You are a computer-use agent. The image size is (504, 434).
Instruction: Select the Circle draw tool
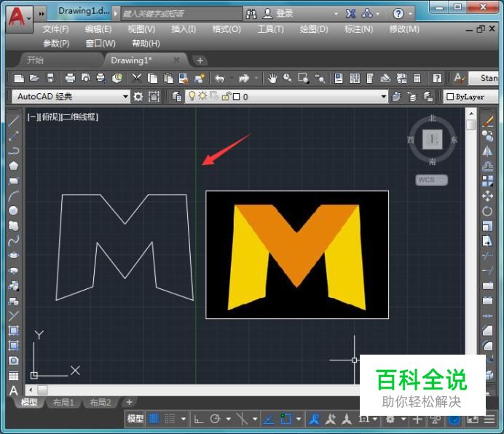pyautogui.click(x=13, y=210)
